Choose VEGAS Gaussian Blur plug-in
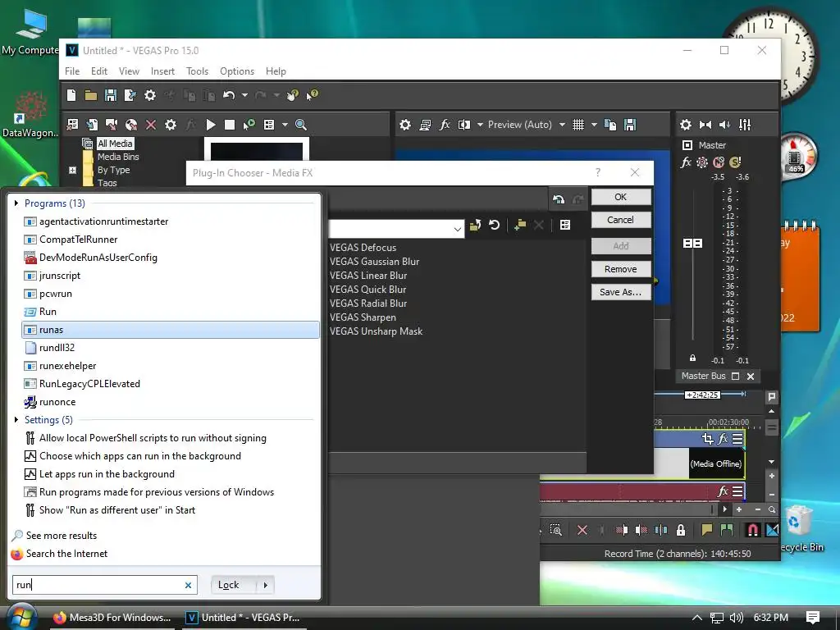 point(374,262)
